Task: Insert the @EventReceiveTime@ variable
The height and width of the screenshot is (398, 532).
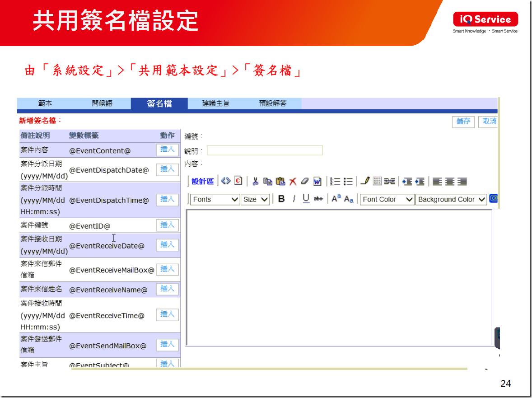Action: tap(167, 314)
